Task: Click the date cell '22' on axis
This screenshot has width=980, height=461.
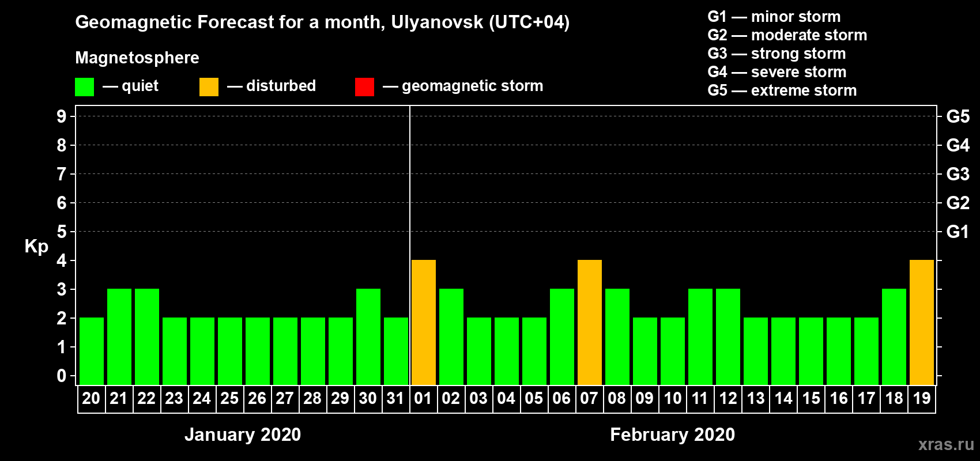Action: pyautogui.click(x=146, y=399)
